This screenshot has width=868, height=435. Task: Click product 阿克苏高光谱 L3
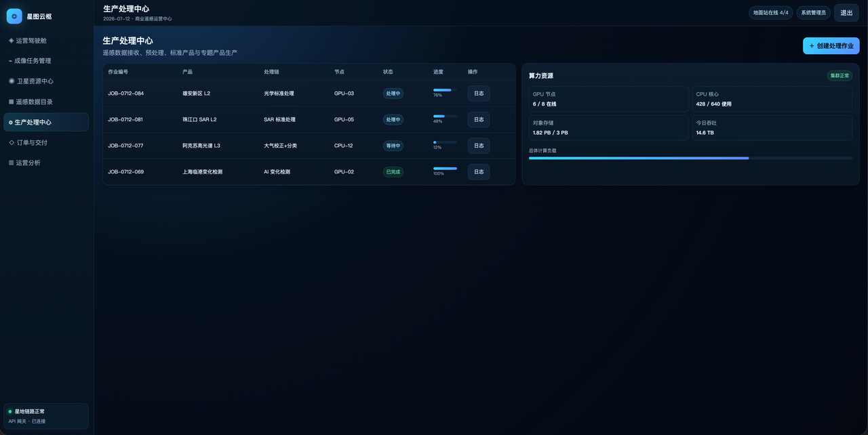[201, 146]
